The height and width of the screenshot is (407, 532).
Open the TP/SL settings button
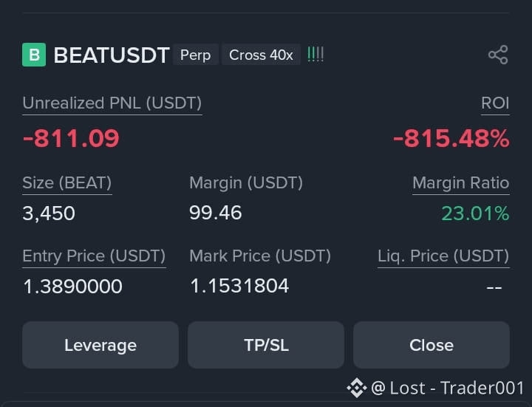(x=266, y=345)
